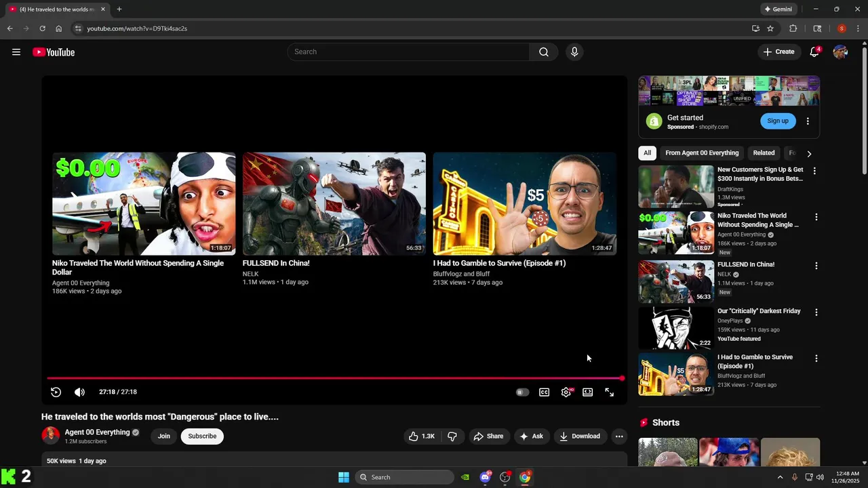This screenshot has width=868, height=488.
Task: Play endscreen I Had to Gamble thumbnail
Action: pos(525,203)
